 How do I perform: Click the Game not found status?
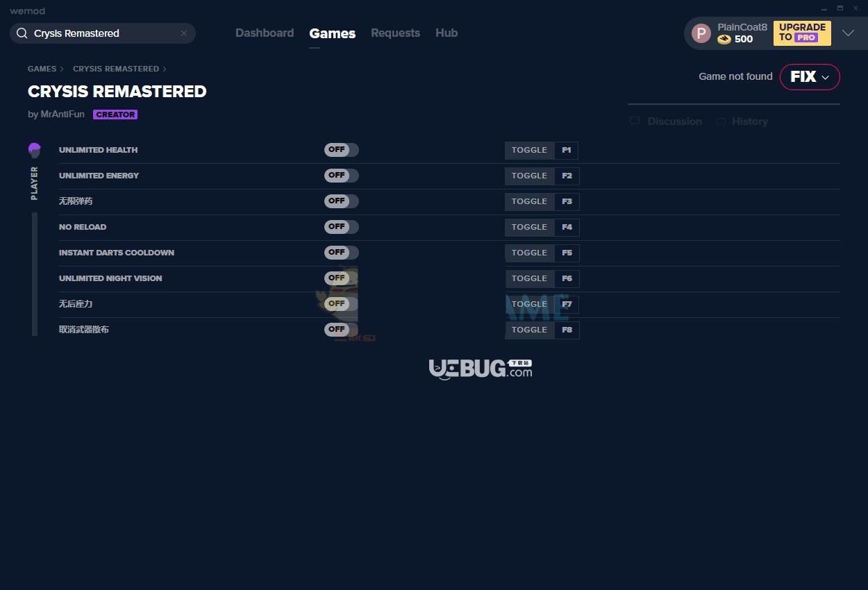click(x=735, y=77)
